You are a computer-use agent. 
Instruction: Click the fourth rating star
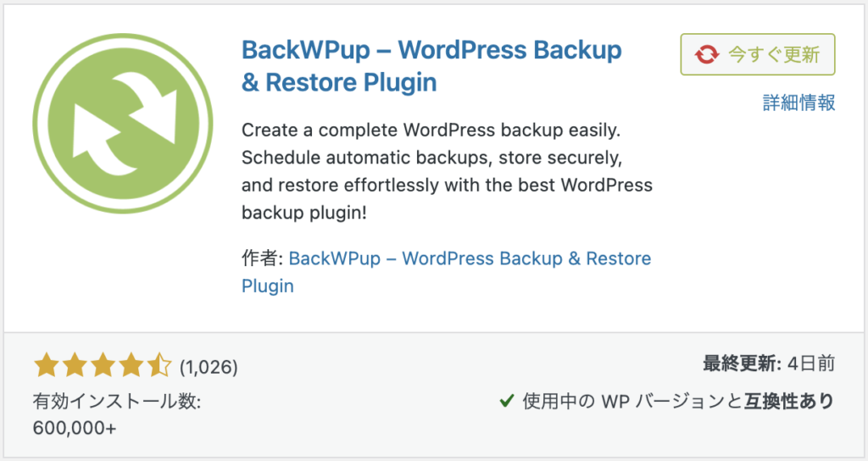tap(131, 366)
